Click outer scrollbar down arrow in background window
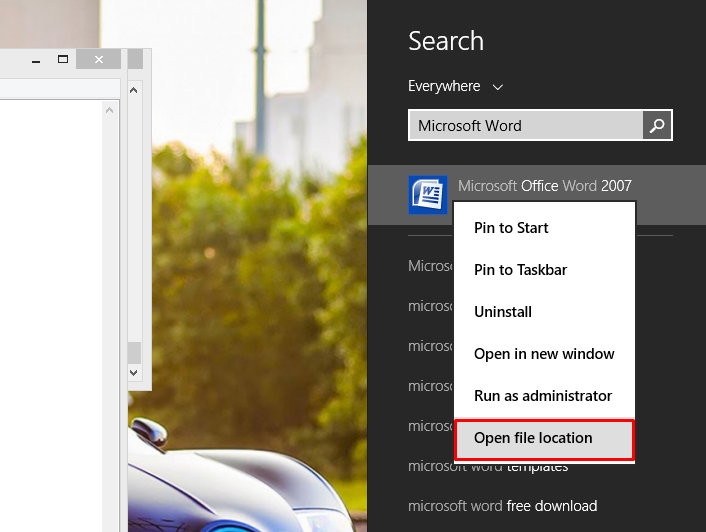This screenshot has height=532, width=706. pyautogui.click(x=134, y=373)
